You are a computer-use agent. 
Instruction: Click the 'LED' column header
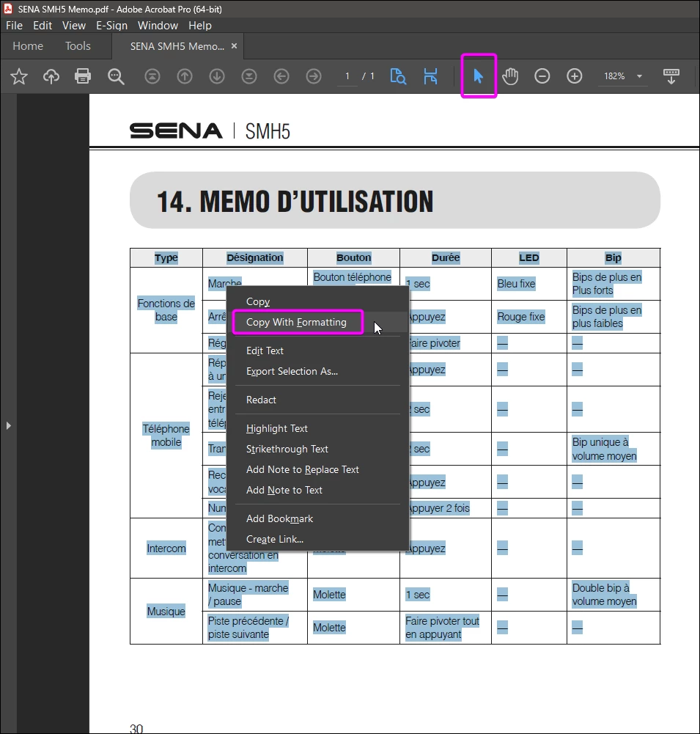[528, 257]
